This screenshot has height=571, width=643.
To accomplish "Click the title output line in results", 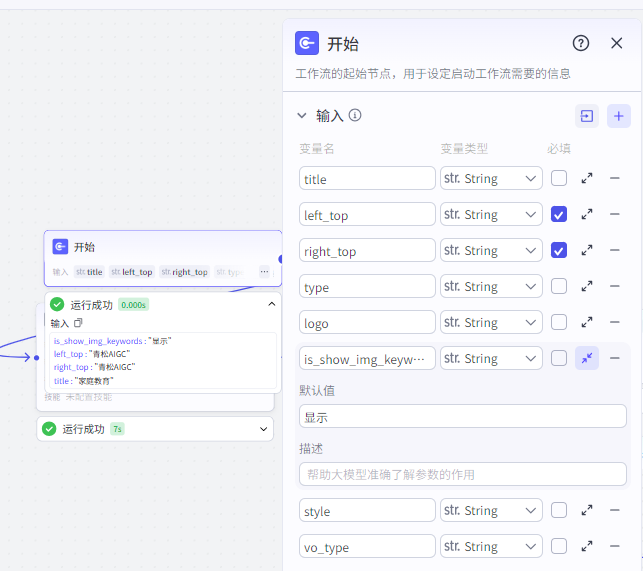I will (x=84, y=381).
